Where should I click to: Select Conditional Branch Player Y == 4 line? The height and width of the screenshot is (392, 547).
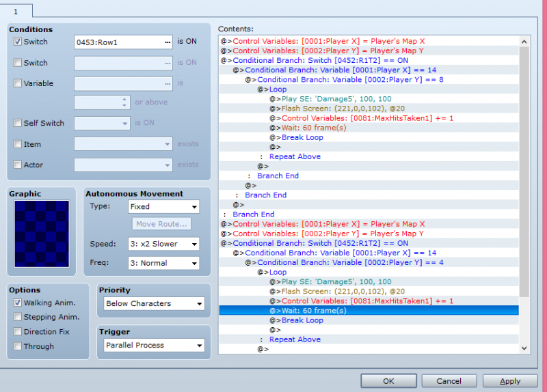coord(369,262)
